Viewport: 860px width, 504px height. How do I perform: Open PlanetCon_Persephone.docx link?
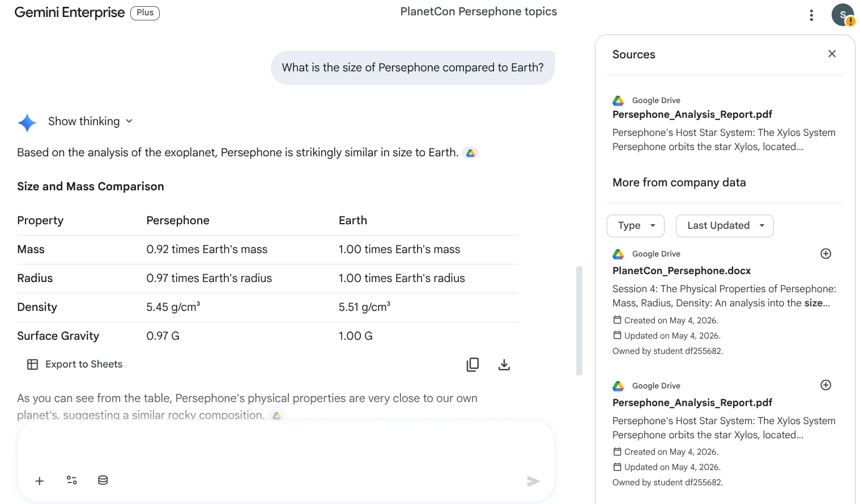[x=682, y=271]
